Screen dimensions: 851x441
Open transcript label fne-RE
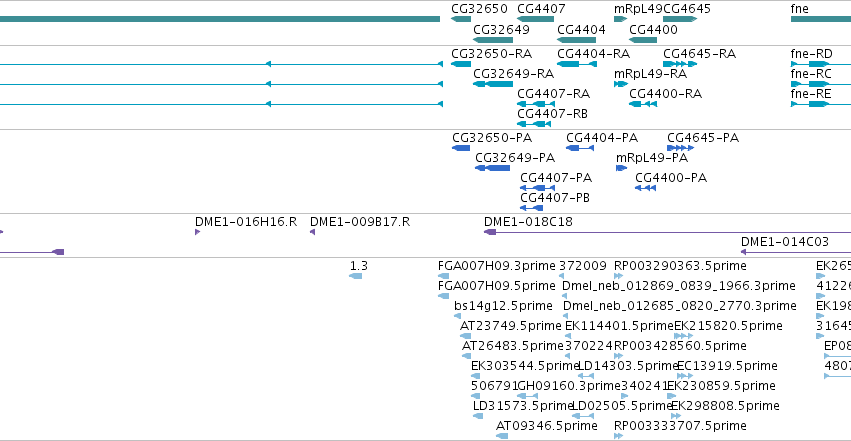click(x=811, y=94)
